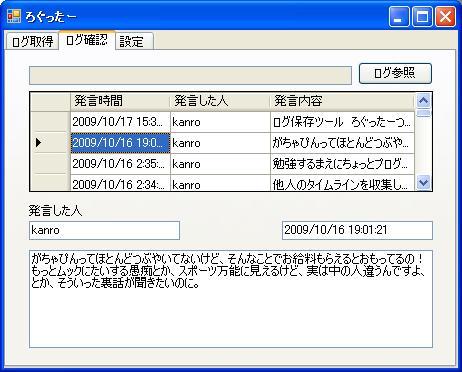The width and height of the screenshot is (462, 372).
Task: Click kanro in the 19:0 row
Action: [x=220, y=143]
